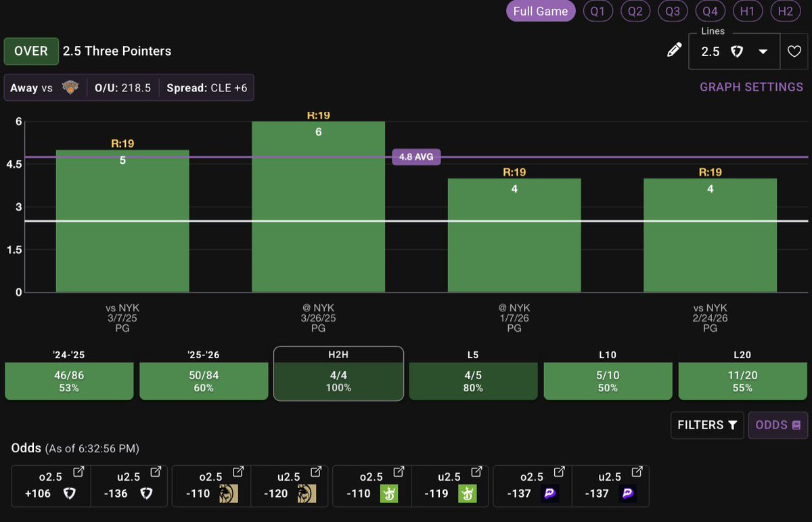The width and height of the screenshot is (812, 522).
Task: Click the Odds as-of timestamp text
Action: [92, 448]
